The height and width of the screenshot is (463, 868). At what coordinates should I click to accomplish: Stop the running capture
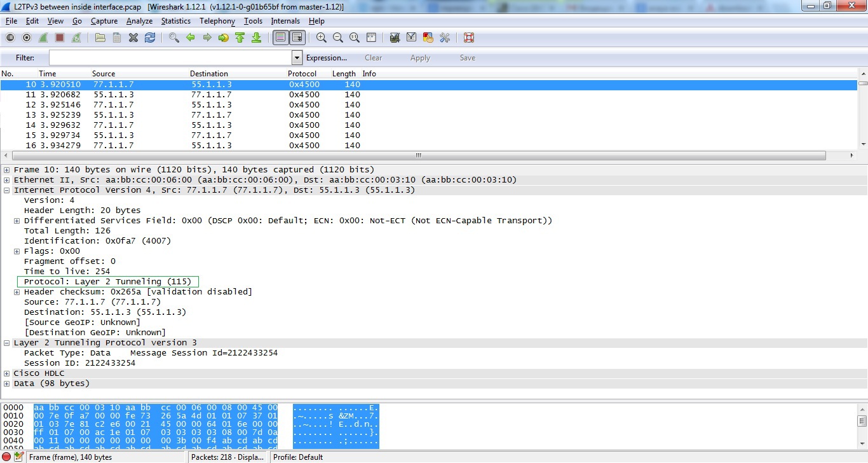click(60, 38)
